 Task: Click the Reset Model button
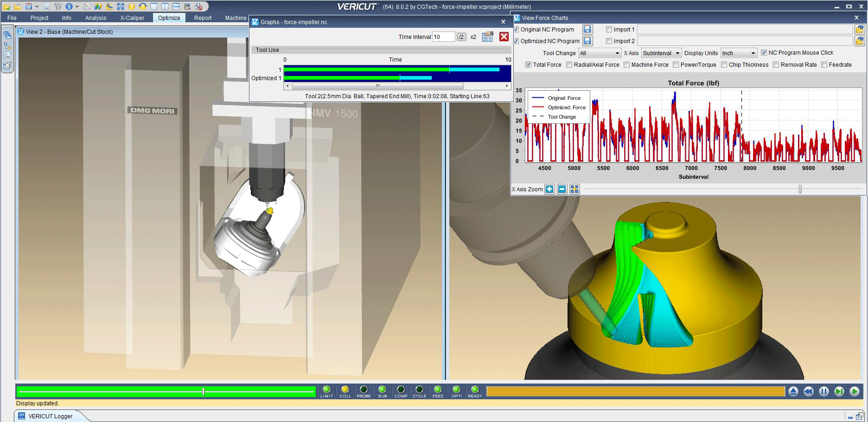(x=793, y=391)
